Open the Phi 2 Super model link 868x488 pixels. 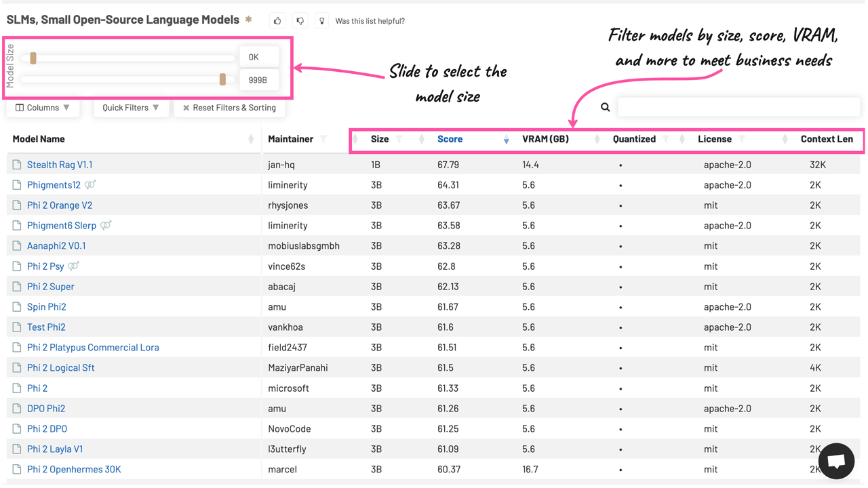50,286
